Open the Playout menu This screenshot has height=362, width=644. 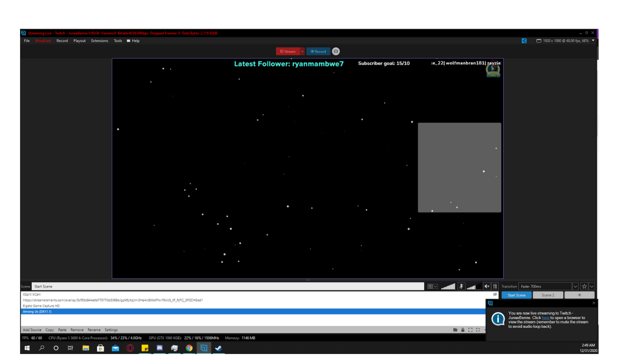pos(79,41)
